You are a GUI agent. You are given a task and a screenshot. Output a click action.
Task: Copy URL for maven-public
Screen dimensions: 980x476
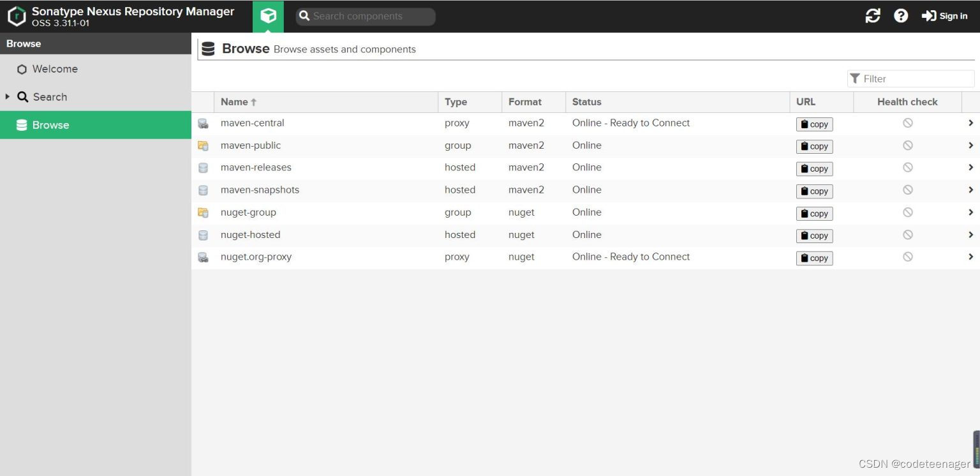click(x=814, y=147)
